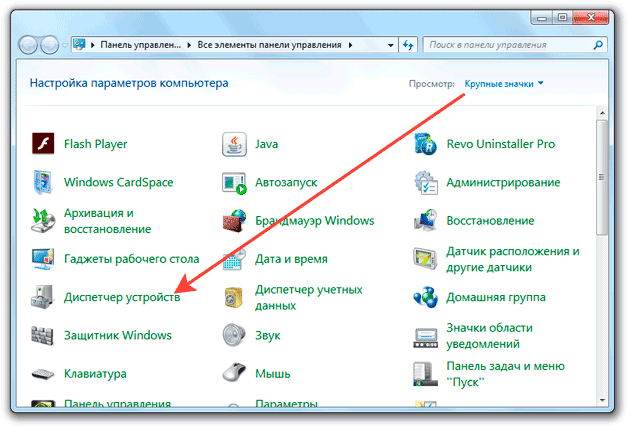This screenshot has height=427, width=628.
Task: Open the Звук text link
Action: tap(268, 335)
